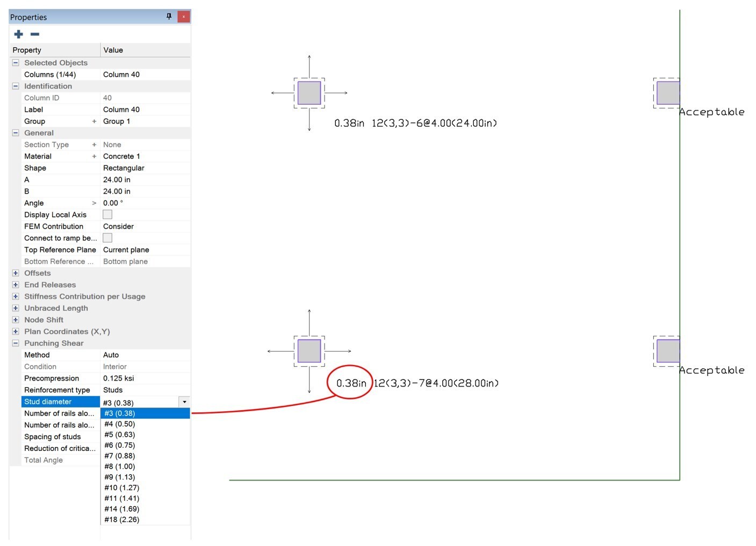Image resolution: width=756 pixels, height=546 pixels.
Task: Collapse the Punching Shear section
Action: click(16, 344)
